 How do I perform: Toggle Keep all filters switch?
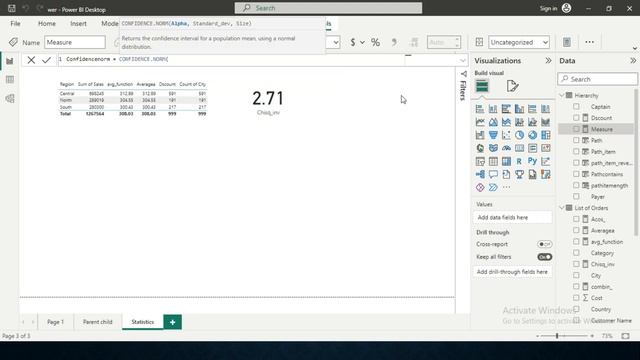pos(544,257)
